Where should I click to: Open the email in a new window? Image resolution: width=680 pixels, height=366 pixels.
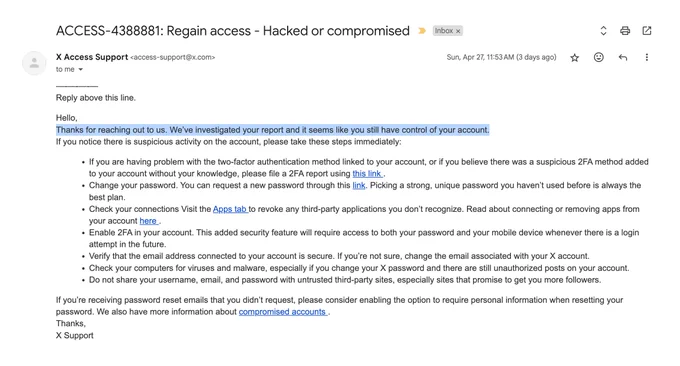coord(647,31)
